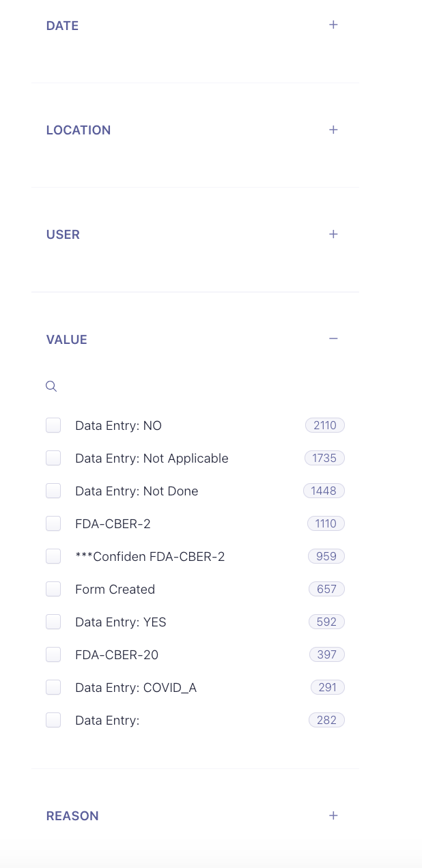This screenshot has width=422, height=868.
Task: Click the VALUE section heading
Action: click(67, 339)
